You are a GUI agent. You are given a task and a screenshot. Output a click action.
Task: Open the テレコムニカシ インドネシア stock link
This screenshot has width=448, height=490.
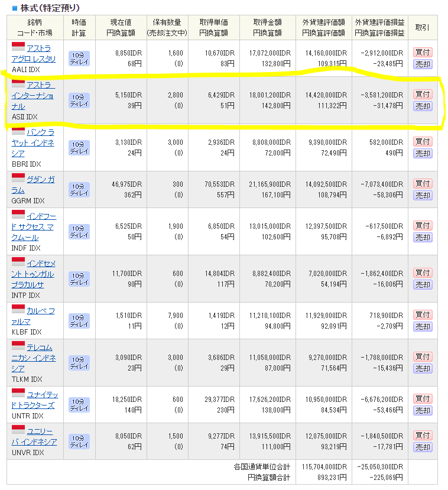[34, 358]
